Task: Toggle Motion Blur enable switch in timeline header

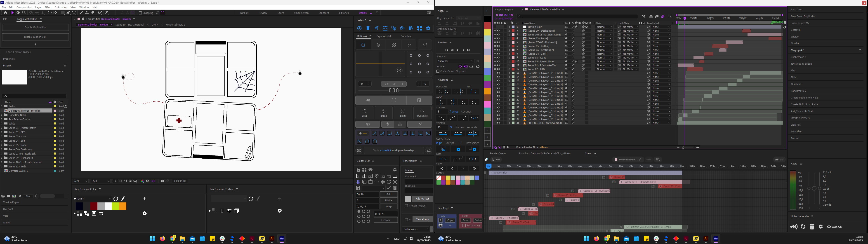Action: [663, 16]
